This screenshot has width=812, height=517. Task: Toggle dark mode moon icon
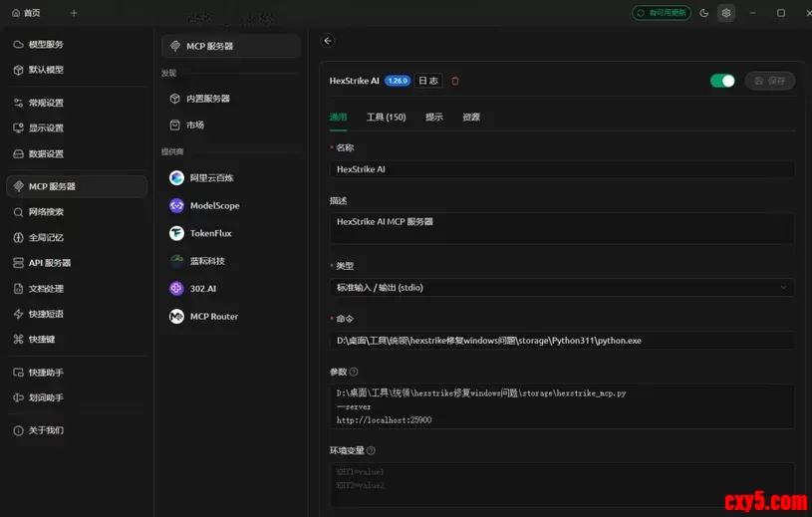click(703, 13)
